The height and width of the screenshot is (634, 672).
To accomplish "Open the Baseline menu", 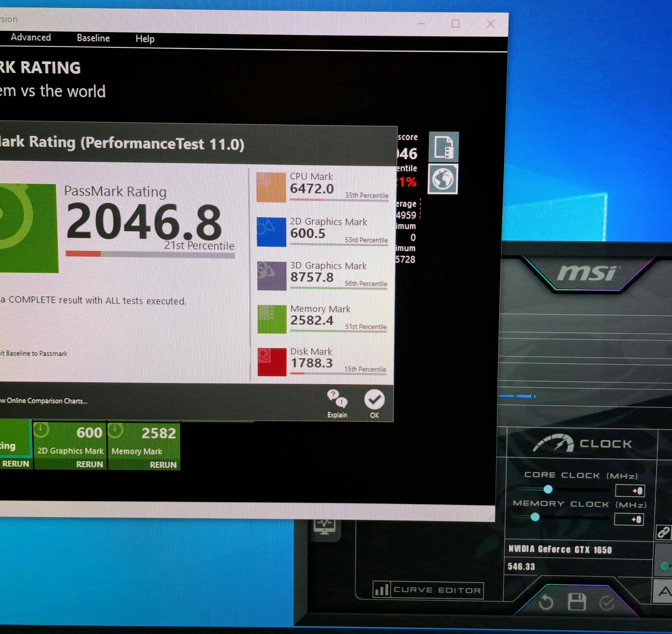I will [93, 38].
